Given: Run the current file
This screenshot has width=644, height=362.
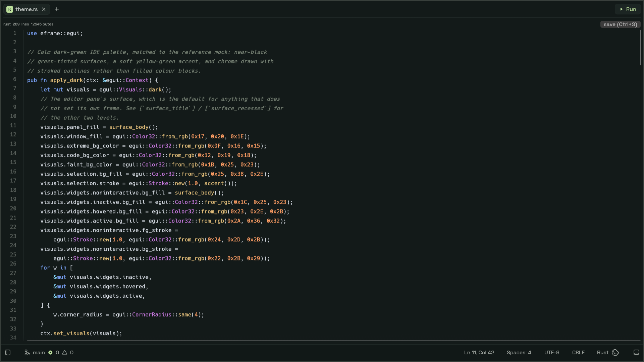Looking at the screenshot, I should pos(628,9).
